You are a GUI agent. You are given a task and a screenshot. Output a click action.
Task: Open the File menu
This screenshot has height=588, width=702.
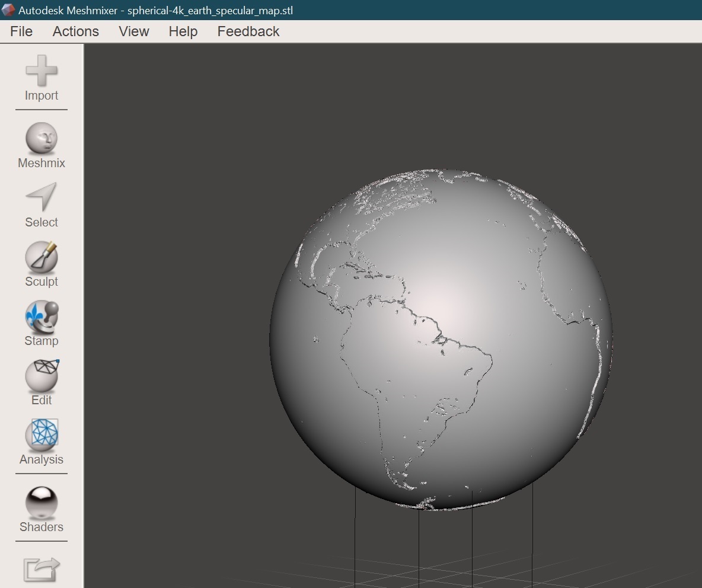(x=21, y=31)
